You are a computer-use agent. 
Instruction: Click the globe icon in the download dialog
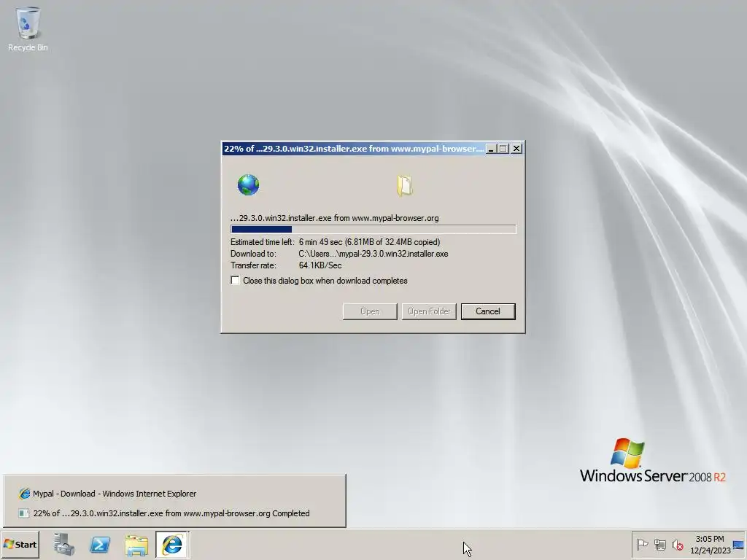tap(248, 184)
